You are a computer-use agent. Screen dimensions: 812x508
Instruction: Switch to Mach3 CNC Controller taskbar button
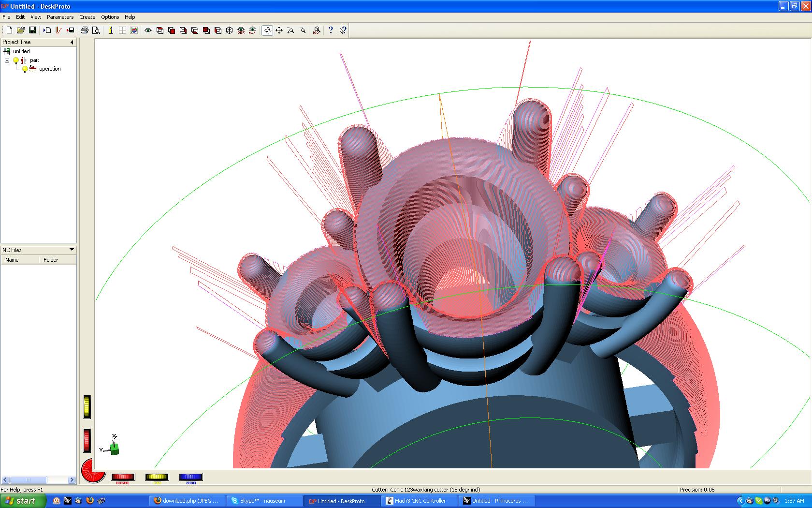[420, 501]
